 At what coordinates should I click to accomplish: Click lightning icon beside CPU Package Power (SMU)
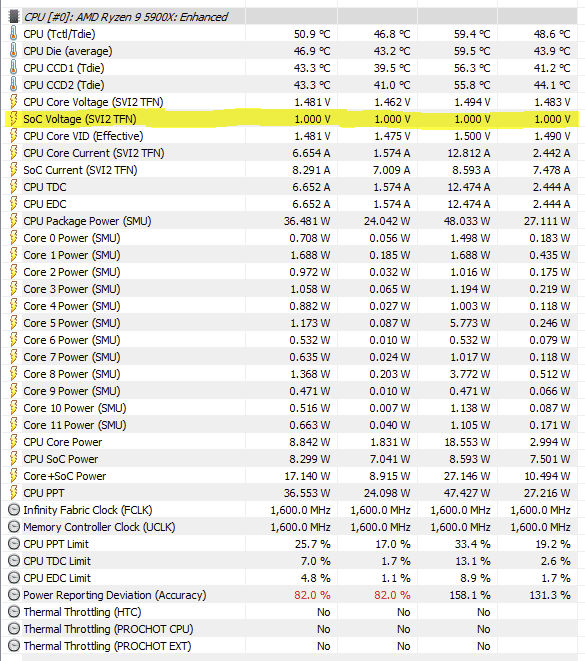[x=13, y=221]
